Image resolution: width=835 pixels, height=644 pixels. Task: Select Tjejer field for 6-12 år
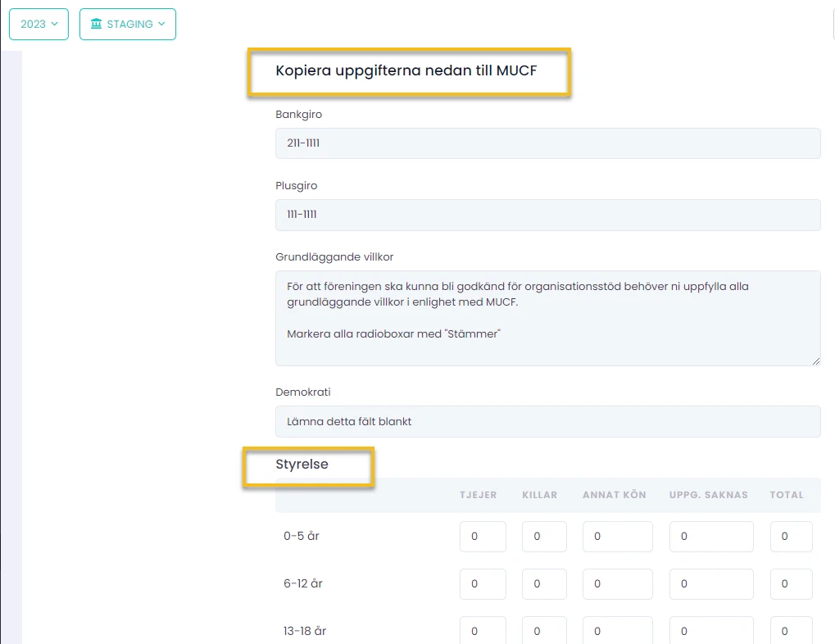point(483,584)
